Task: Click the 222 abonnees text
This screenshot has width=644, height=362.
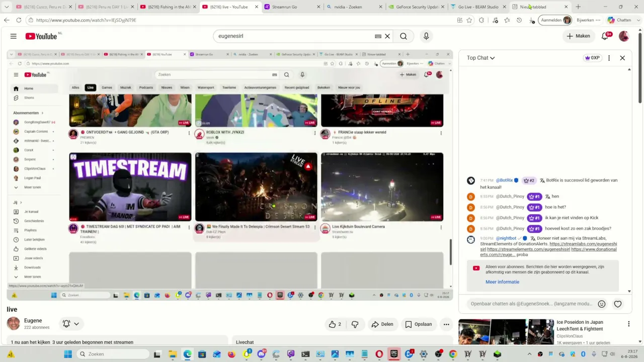Action: pos(37,327)
